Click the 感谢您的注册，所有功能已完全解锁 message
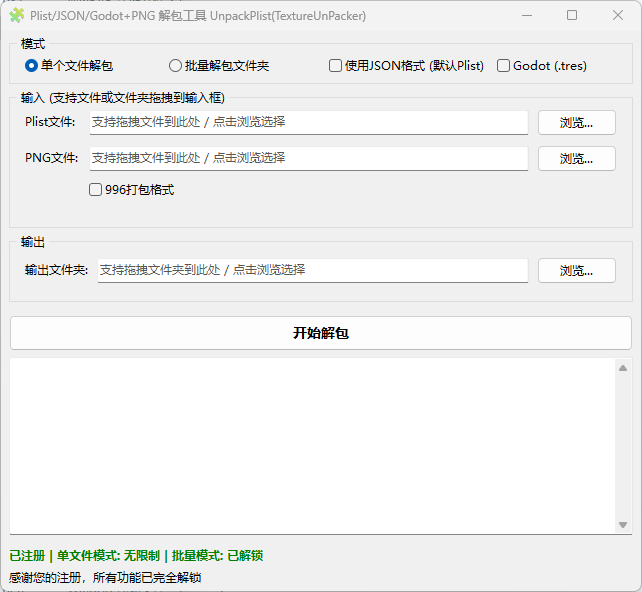The height and width of the screenshot is (592, 642). (x=105, y=578)
